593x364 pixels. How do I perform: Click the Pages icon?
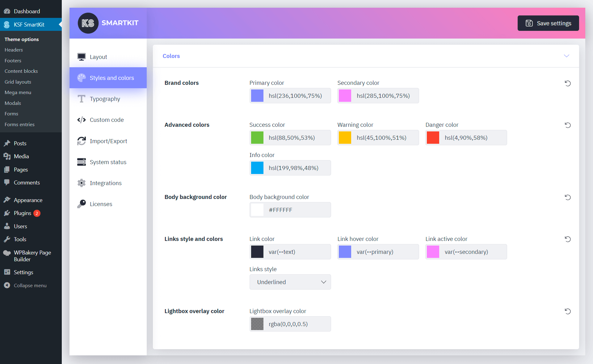coord(7,170)
